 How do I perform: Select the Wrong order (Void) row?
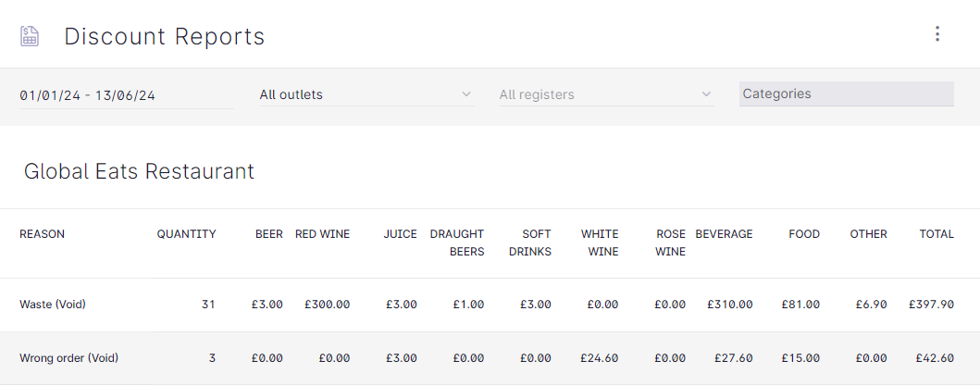pyautogui.click(x=490, y=358)
